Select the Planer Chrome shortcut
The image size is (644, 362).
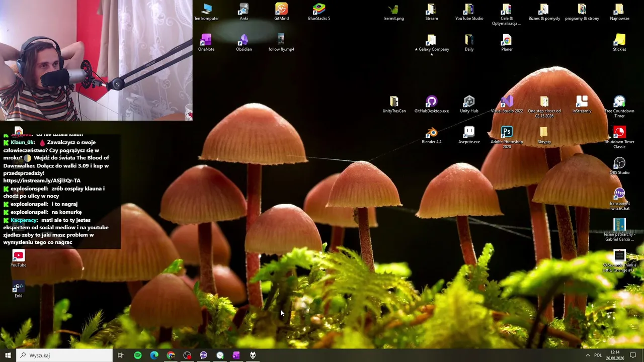pos(507,43)
